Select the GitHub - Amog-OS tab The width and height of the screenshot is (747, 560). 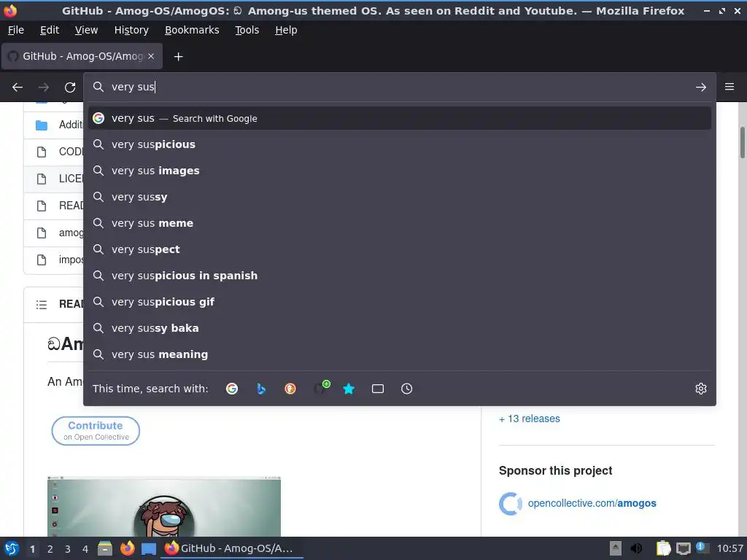pyautogui.click(x=82, y=56)
